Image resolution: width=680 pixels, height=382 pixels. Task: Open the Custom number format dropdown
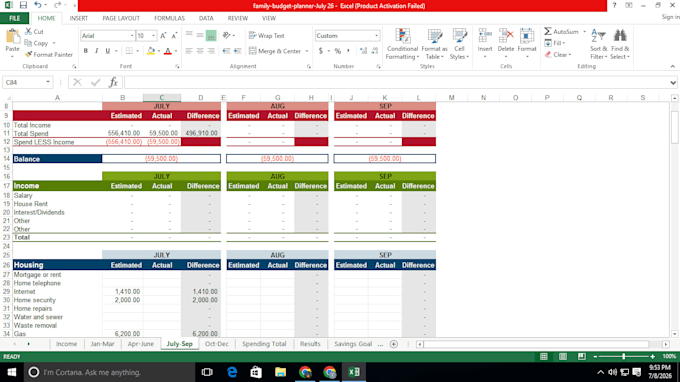coord(376,36)
